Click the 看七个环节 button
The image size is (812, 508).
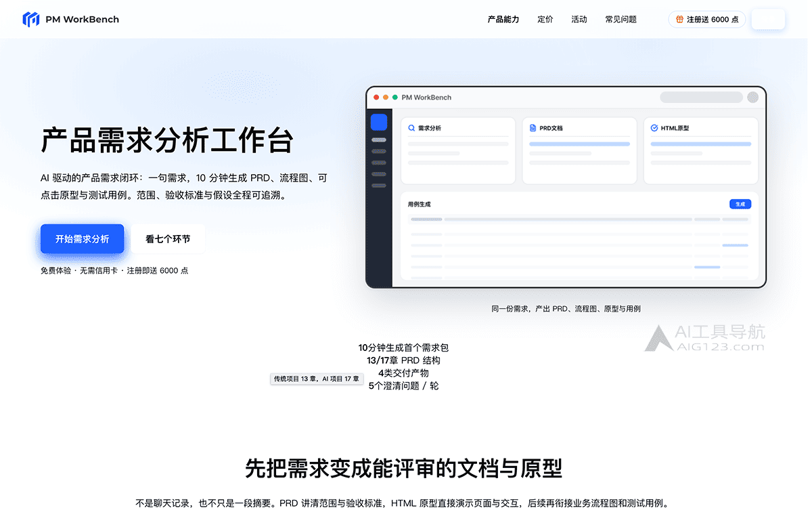click(x=168, y=239)
